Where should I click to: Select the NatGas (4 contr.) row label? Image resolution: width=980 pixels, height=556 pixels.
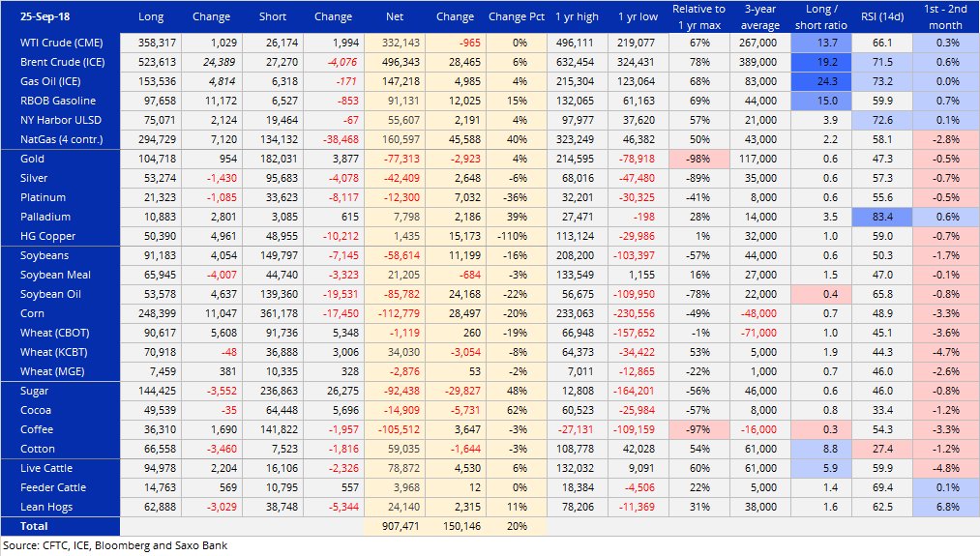[x=60, y=139]
